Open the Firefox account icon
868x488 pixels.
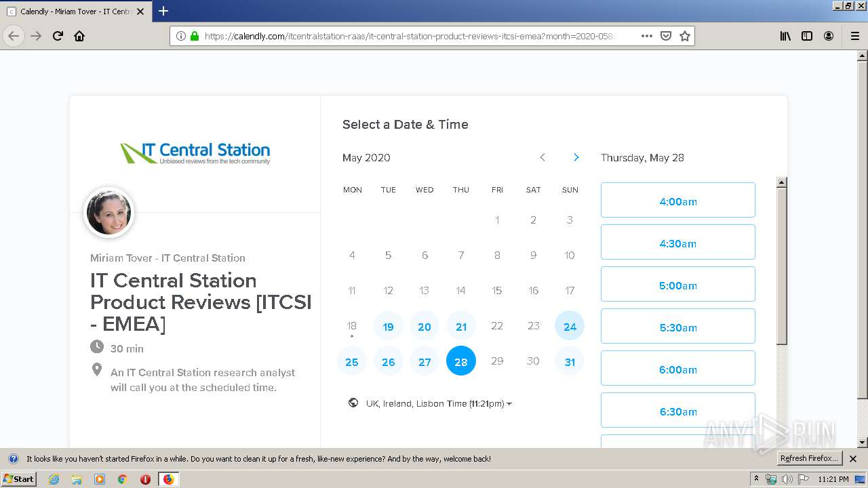coord(829,36)
